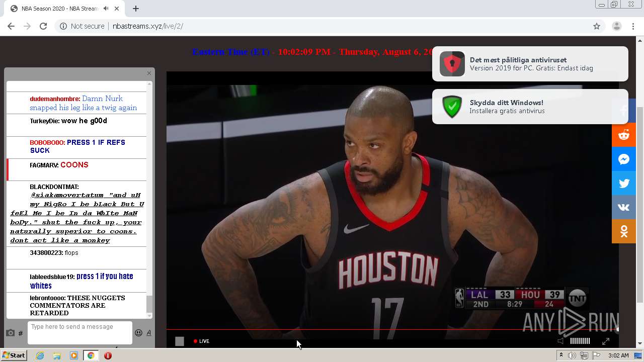Click username 343800223 in chat

(x=46, y=253)
